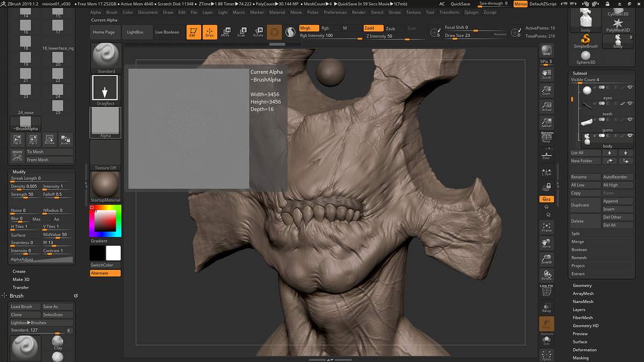Expand the Deformation subpalette
The height and width of the screenshot is (362, 644).
pyautogui.click(x=584, y=350)
